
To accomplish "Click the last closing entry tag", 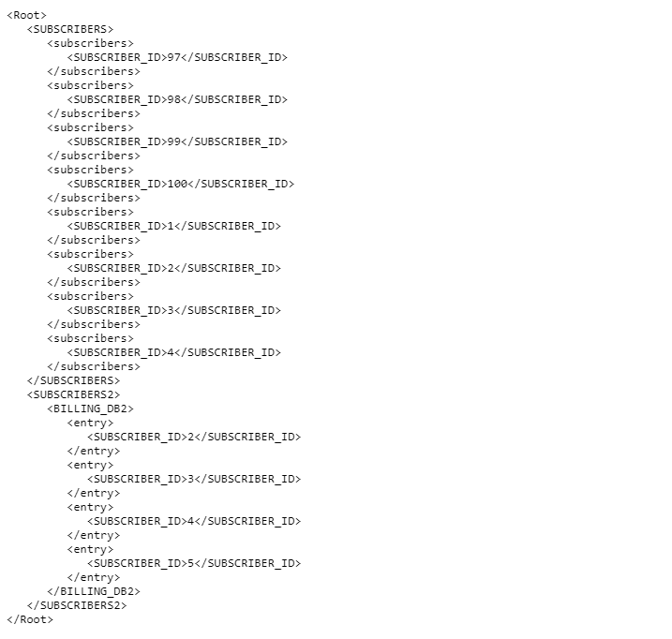I will 94,577.
